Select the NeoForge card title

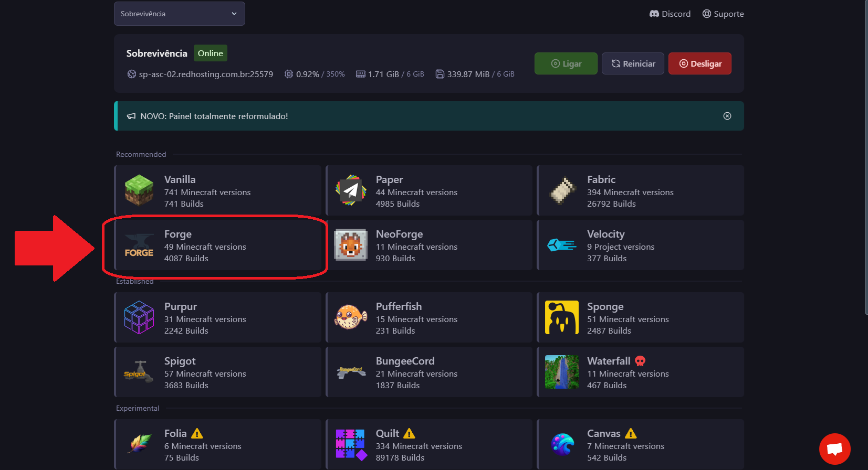399,234
